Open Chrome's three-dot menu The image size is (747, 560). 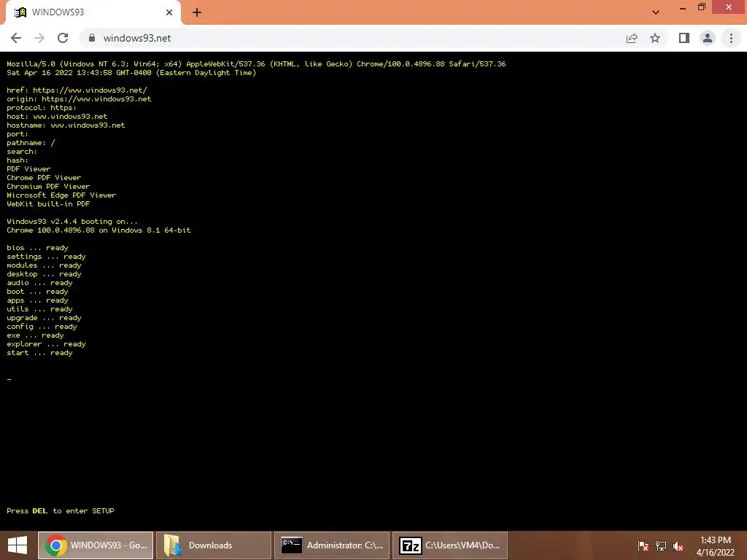coord(731,38)
